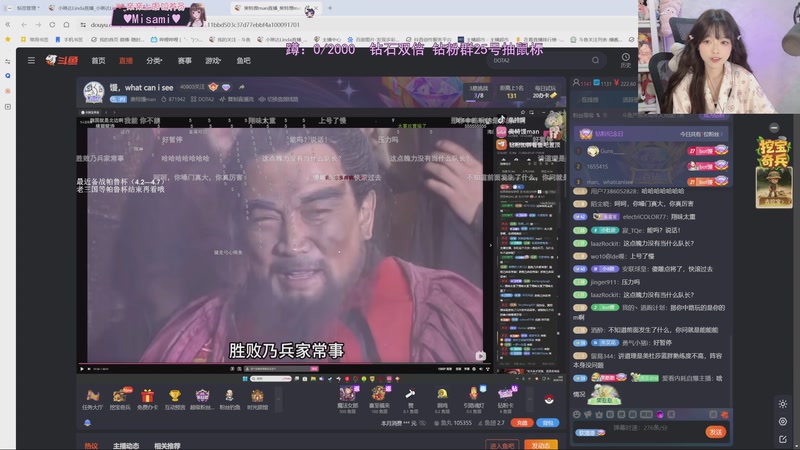800x450 pixels.
Task: Select the 钻粉卡 gift icon
Action: pos(506,399)
